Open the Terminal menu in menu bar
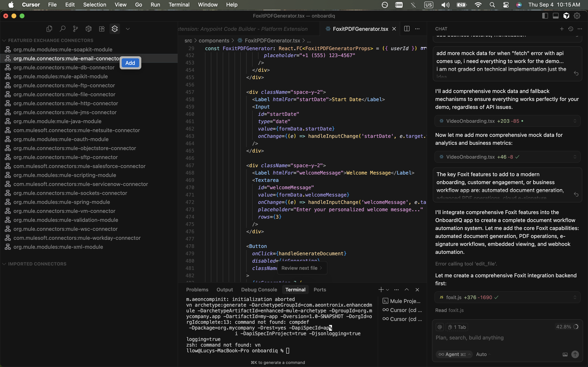 click(x=179, y=5)
